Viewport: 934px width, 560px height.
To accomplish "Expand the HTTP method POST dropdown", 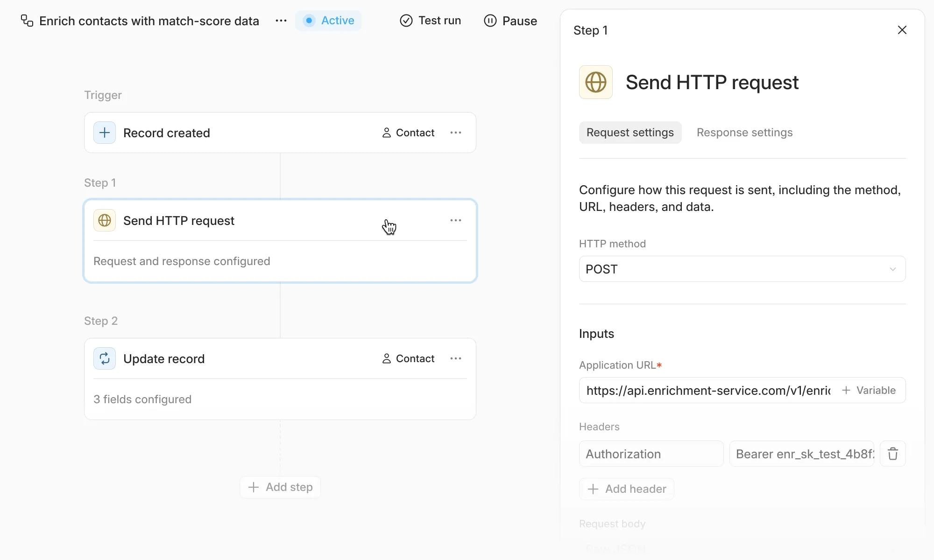I will (x=742, y=269).
